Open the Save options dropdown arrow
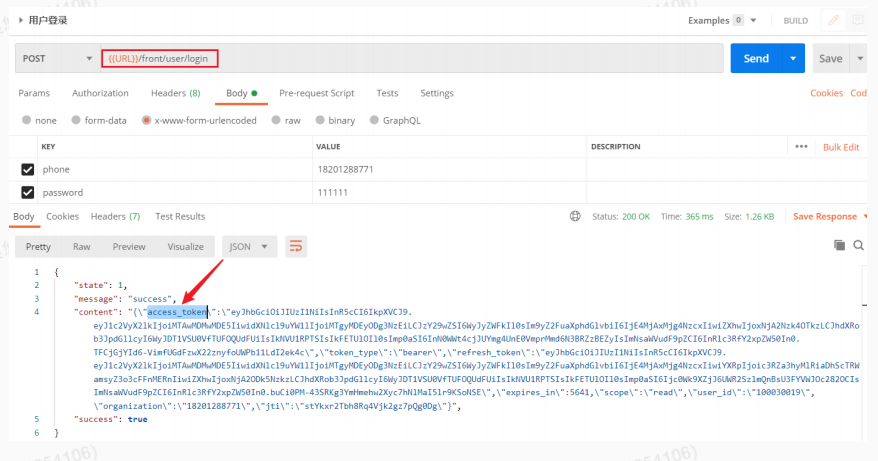The width and height of the screenshot is (878, 461). (x=860, y=58)
